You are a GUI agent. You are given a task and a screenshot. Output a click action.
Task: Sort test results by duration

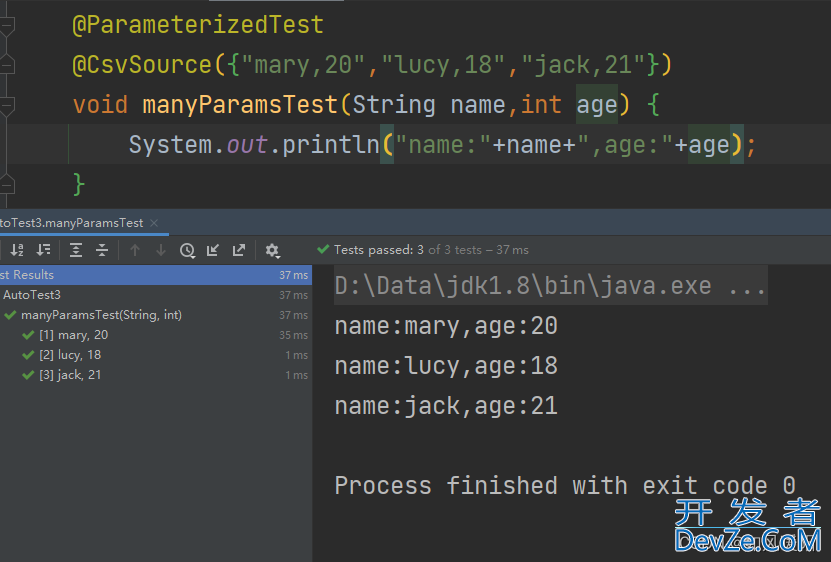tap(43, 250)
